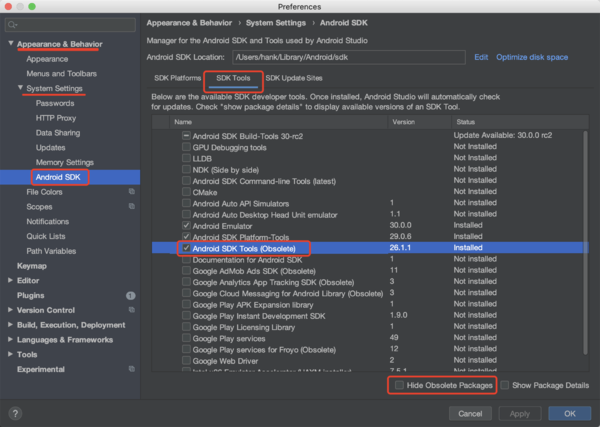Open the help question mark button
Image resolution: width=600 pixels, height=427 pixels.
click(x=15, y=413)
